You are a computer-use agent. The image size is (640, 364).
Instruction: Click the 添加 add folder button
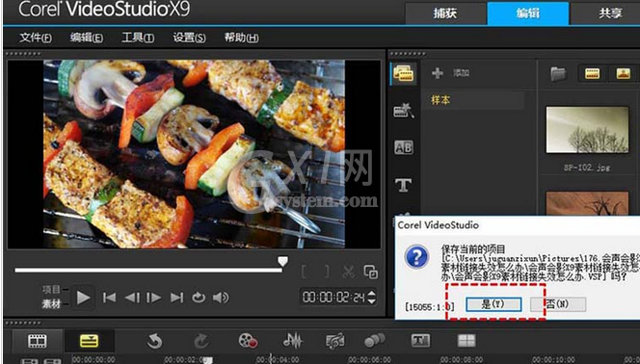[x=451, y=73]
